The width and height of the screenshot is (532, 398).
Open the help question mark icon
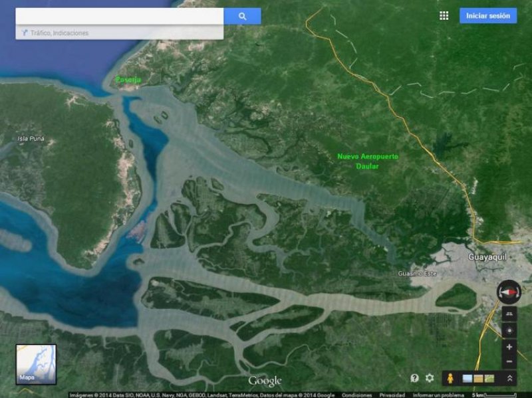coord(414,378)
